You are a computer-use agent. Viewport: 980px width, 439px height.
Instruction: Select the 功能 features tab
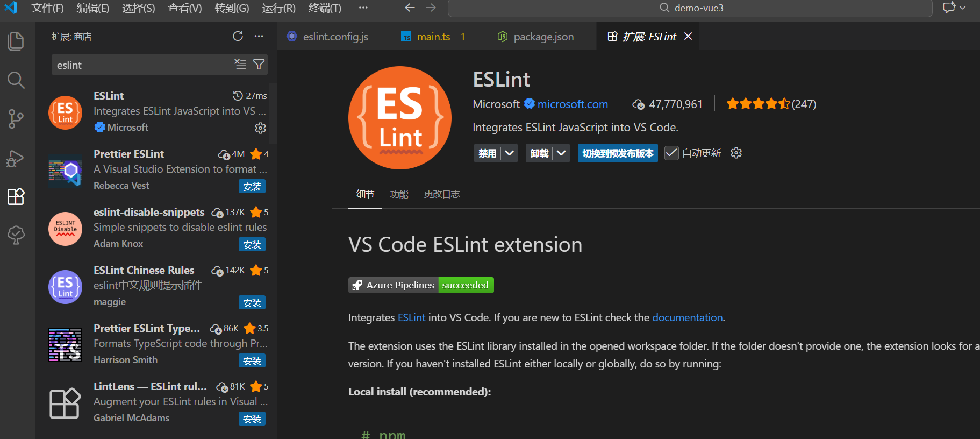click(399, 194)
